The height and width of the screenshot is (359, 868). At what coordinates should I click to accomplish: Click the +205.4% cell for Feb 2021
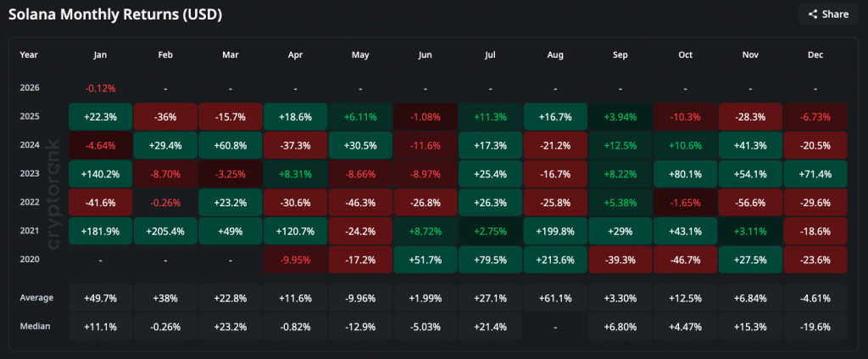[x=166, y=231]
